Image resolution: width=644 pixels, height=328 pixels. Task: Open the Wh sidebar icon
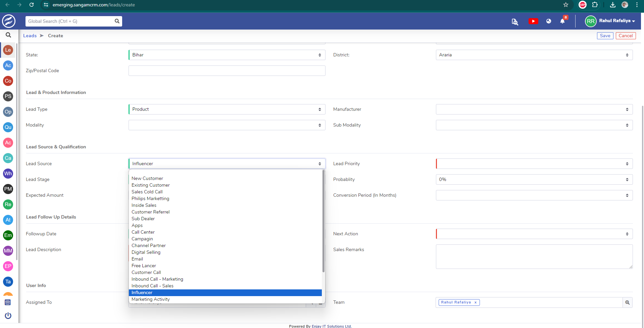click(8, 174)
